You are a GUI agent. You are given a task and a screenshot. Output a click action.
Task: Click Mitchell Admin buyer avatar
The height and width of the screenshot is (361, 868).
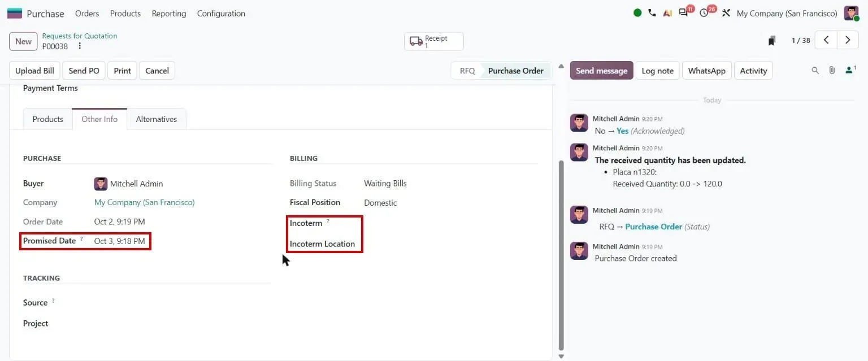point(101,184)
